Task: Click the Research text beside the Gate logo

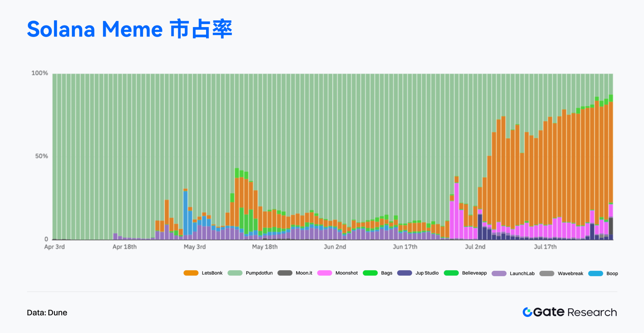Action: pyautogui.click(x=592, y=312)
